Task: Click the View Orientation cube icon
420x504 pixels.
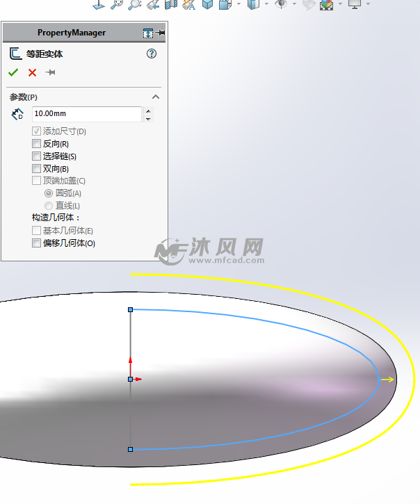Action: [208, 4]
